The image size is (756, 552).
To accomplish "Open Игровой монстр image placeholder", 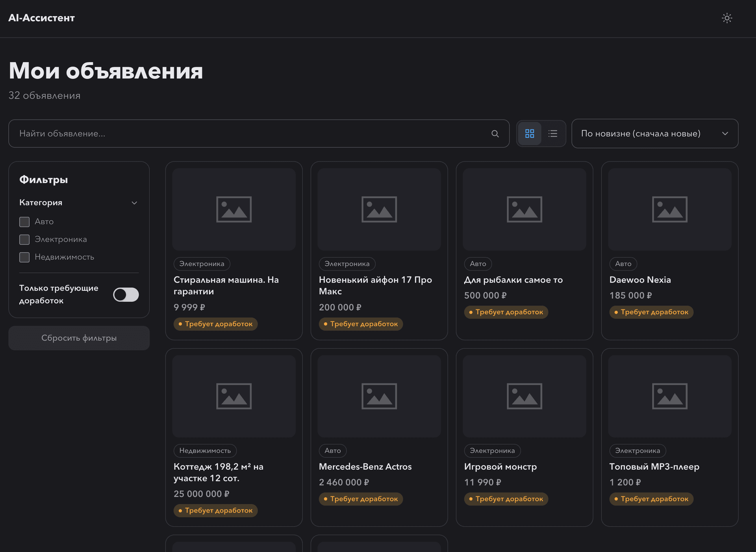I will [524, 396].
